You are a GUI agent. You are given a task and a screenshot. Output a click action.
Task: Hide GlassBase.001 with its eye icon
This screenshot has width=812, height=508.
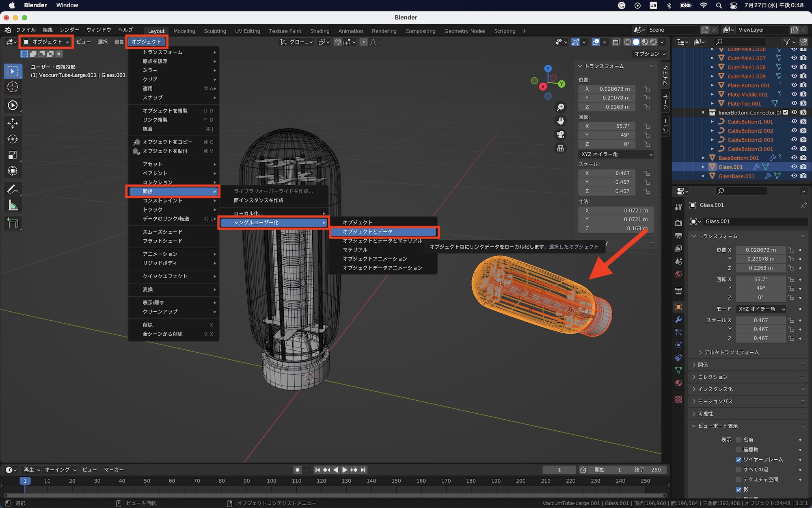tap(794, 176)
